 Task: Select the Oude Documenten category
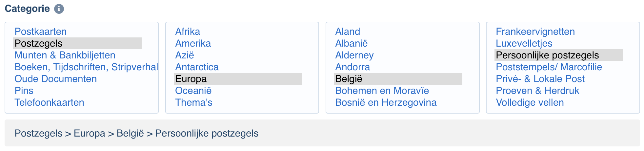pyautogui.click(x=56, y=79)
